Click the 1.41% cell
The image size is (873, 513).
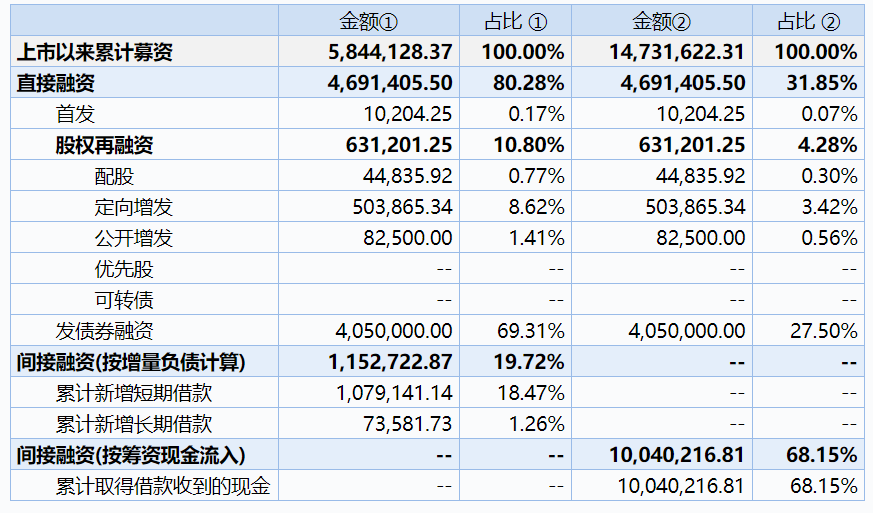[537, 238]
